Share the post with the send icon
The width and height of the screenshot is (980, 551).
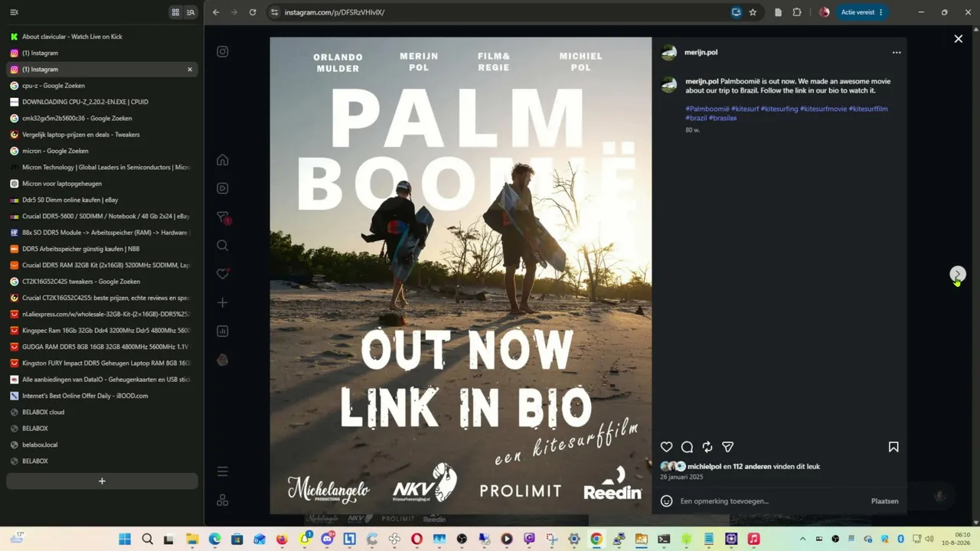tap(728, 447)
